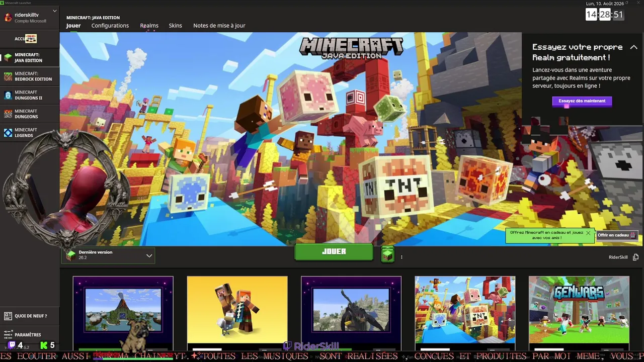Click the RiderSkill player name text
This screenshot has width=644, height=362.
(x=618, y=257)
